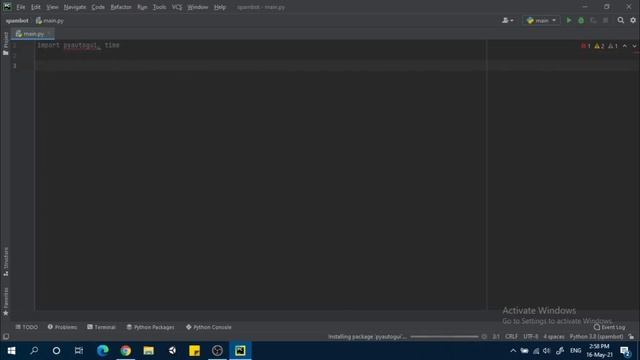Click the main.py breadcrumb in navigation bar
640x360 pixels.
coord(50,20)
